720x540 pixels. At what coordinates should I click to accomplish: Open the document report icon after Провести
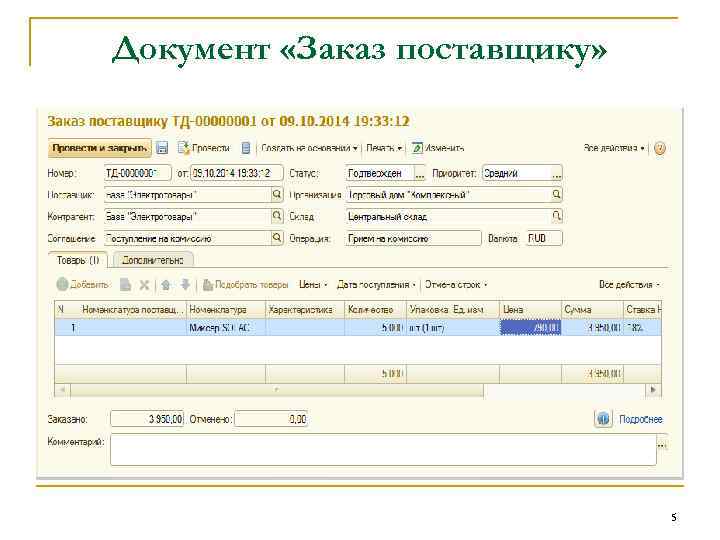[x=246, y=148]
